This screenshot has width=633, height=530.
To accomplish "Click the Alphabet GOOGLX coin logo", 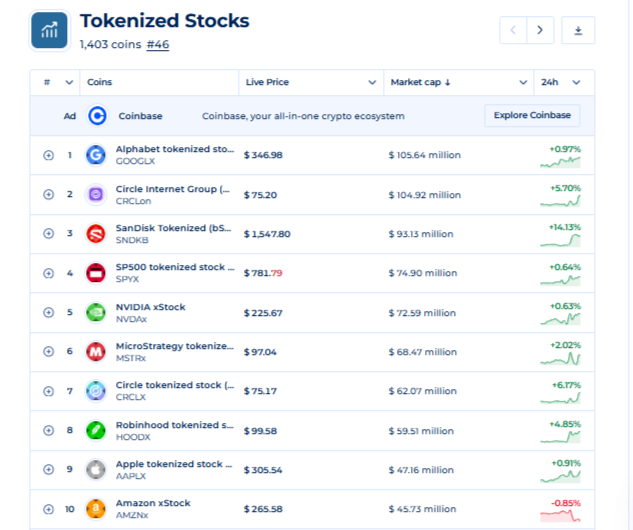I will point(96,155).
